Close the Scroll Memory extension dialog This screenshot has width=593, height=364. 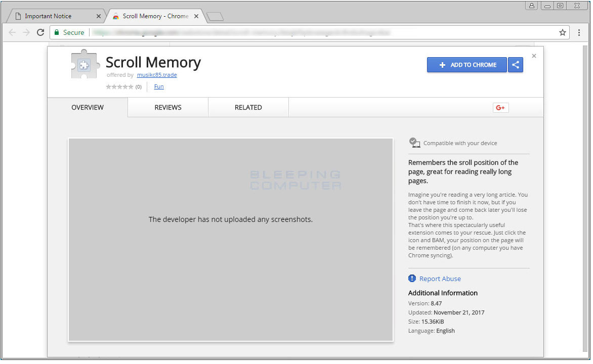pos(534,56)
